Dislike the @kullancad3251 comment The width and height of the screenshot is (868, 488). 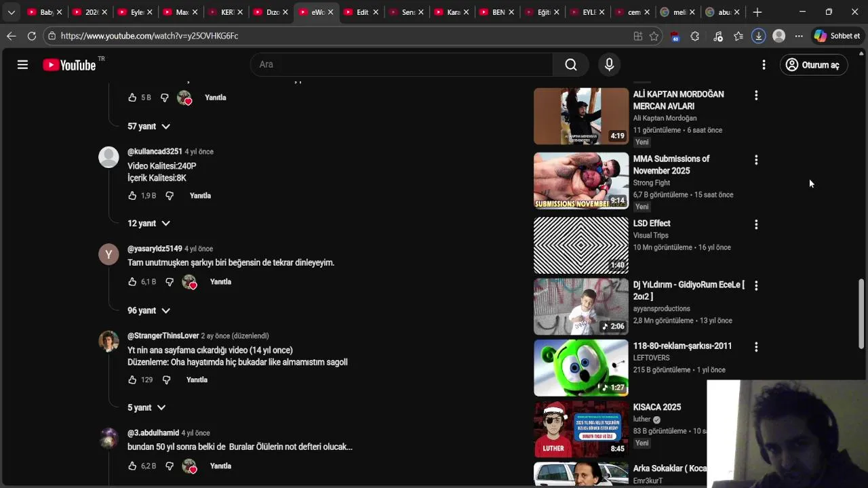pos(170,196)
